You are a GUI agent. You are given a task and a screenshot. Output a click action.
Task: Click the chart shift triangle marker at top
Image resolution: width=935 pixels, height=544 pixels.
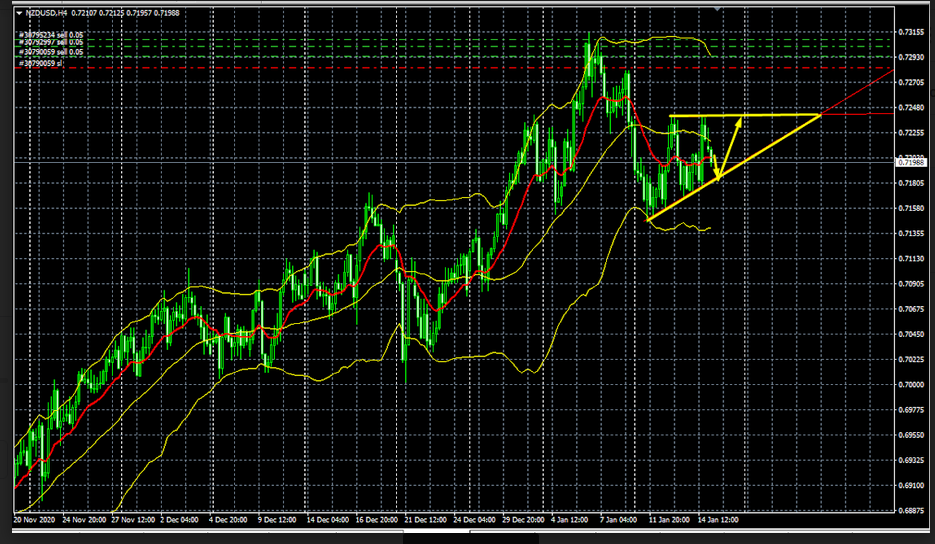click(x=718, y=6)
